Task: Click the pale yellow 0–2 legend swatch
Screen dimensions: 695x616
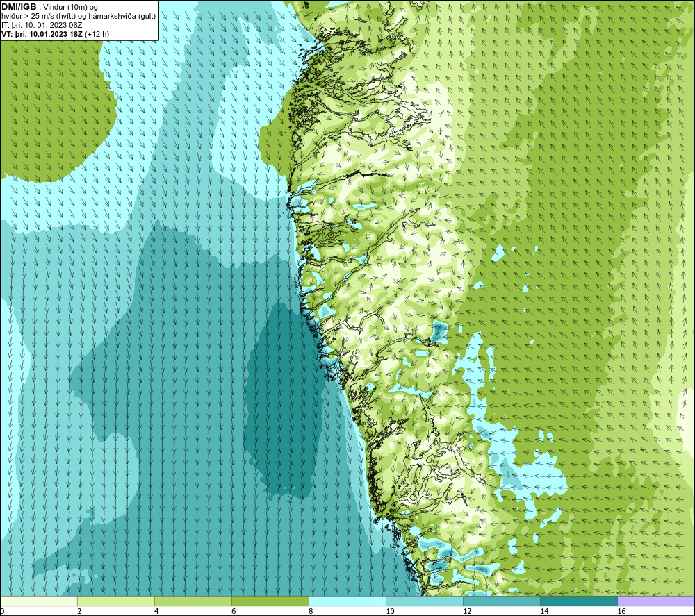Action: point(39,601)
